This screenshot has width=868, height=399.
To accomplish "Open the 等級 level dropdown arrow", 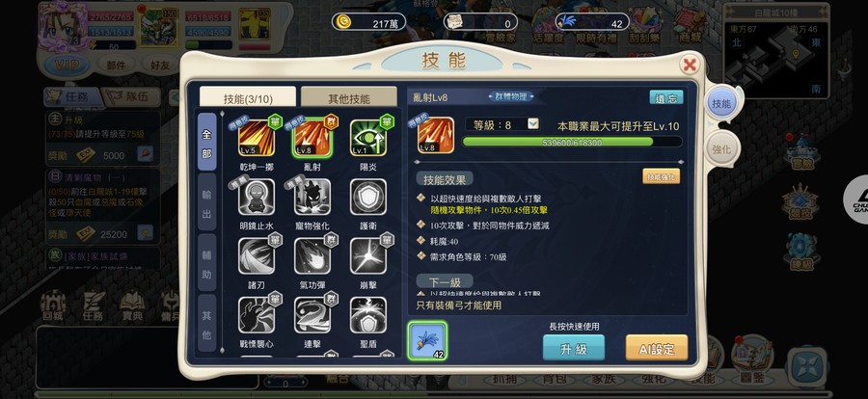I will (533, 124).
